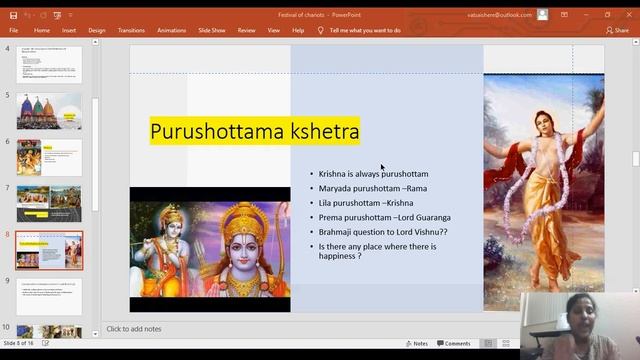Image resolution: width=640 pixels, height=360 pixels.
Task: Select slide 4 thumbnail
Action: tap(49, 65)
